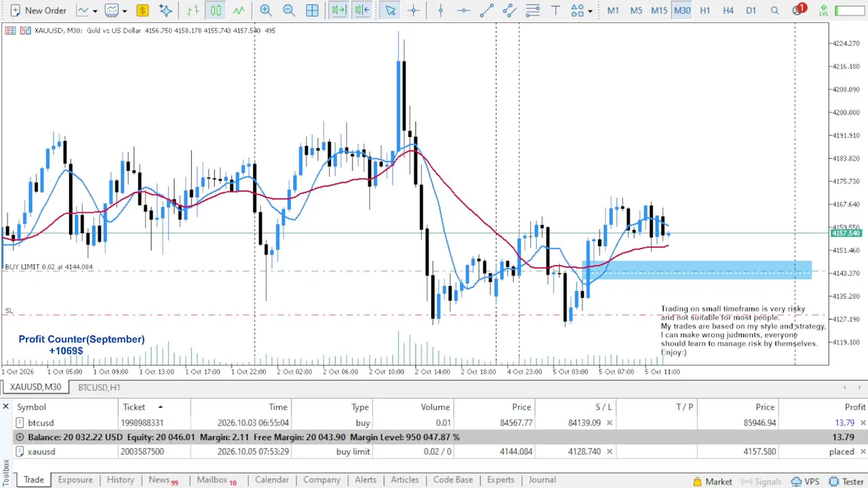
Task: Expand the indicators list dropdown
Action: tap(124, 11)
